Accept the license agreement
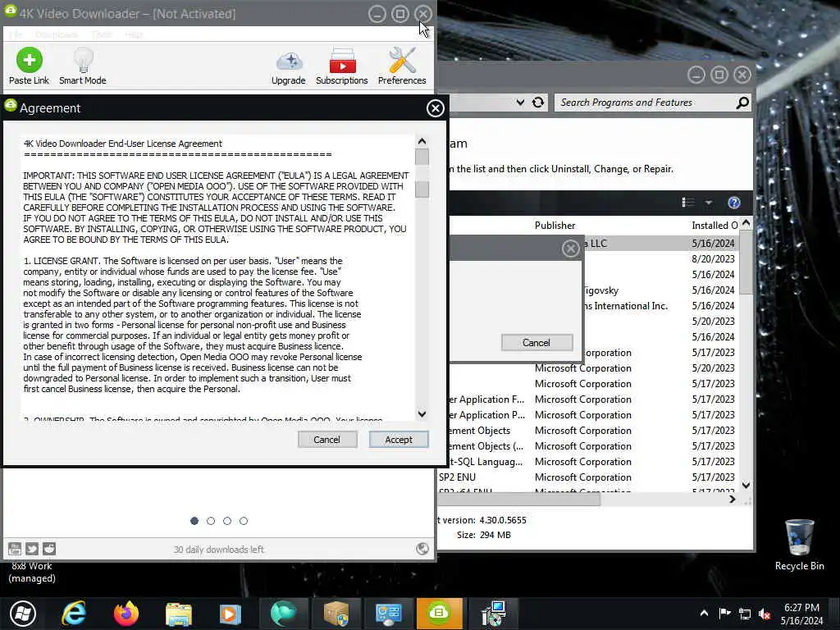Image resolution: width=840 pixels, height=630 pixels. (399, 440)
